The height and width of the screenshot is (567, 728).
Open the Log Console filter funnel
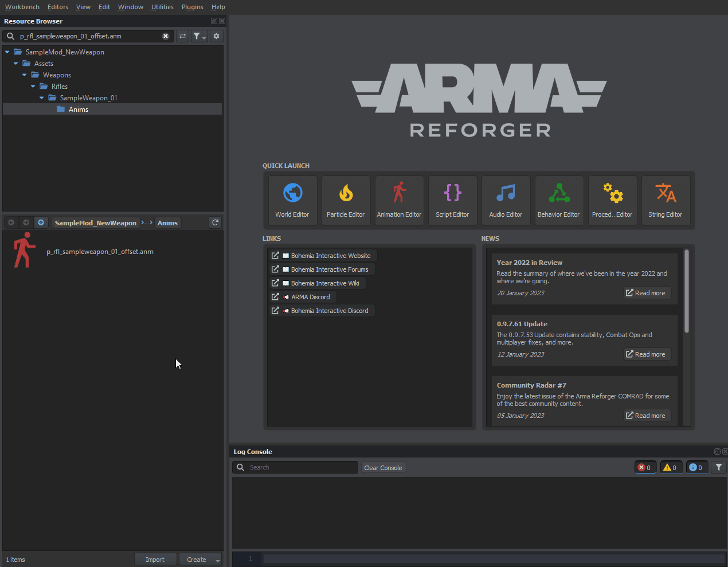point(719,467)
